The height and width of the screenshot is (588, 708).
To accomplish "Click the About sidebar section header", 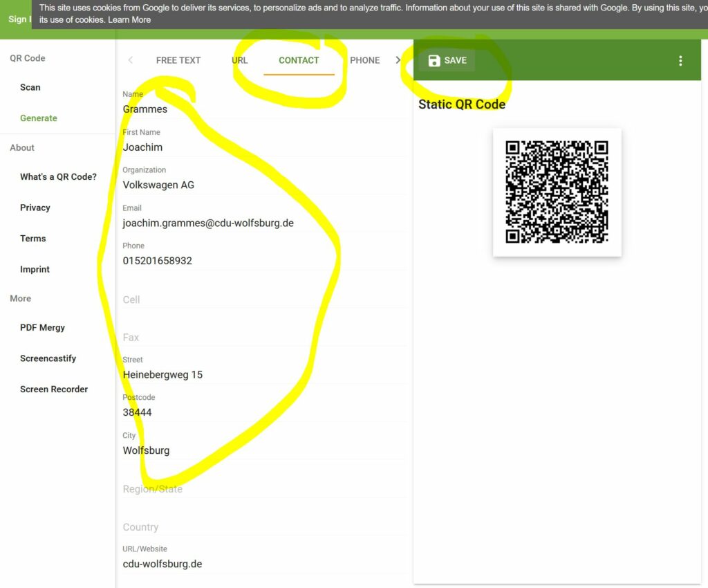I will tap(22, 147).
